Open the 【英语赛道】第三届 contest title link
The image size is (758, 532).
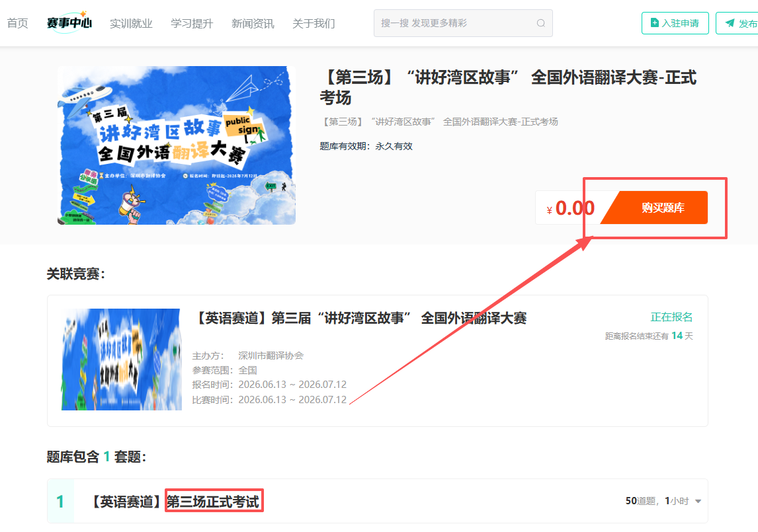(359, 318)
